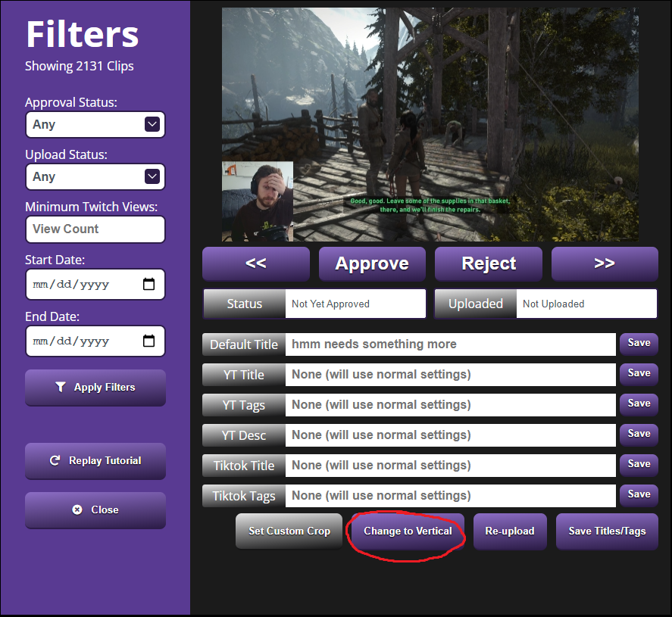Image resolution: width=672 pixels, height=617 pixels.
Task: Edit the Default Title field
Action: coord(451,344)
